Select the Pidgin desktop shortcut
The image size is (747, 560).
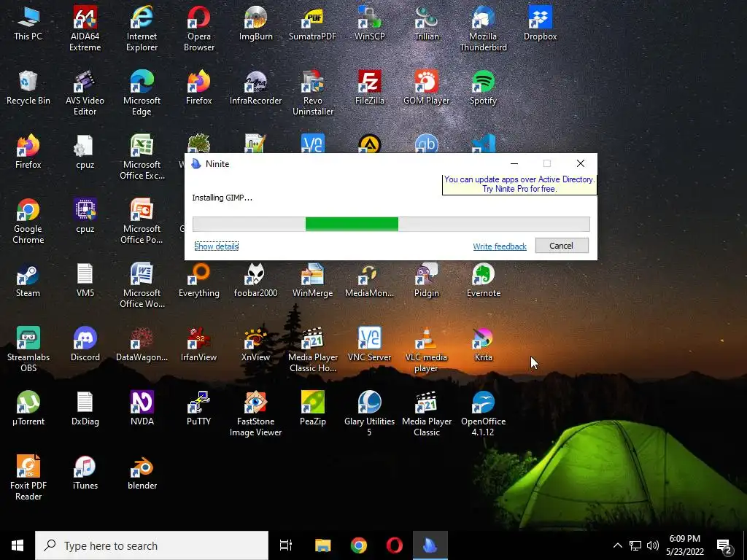(426, 280)
